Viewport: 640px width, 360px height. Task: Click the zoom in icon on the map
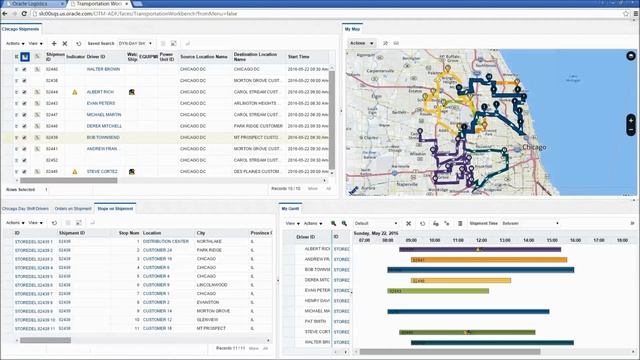click(631, 121)
